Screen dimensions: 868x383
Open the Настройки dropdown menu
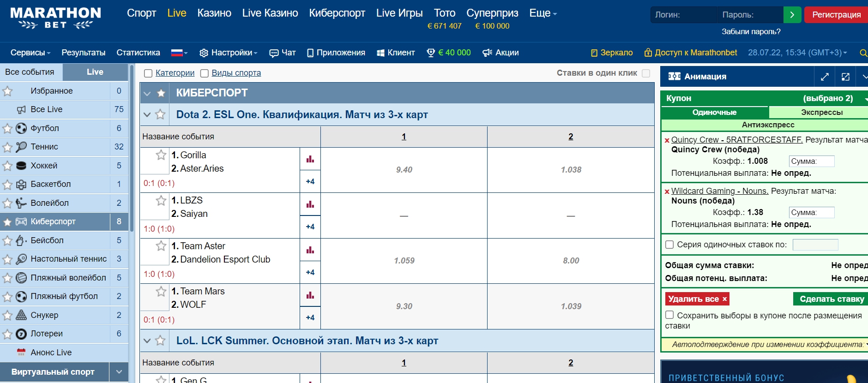(x=228, y=53)
